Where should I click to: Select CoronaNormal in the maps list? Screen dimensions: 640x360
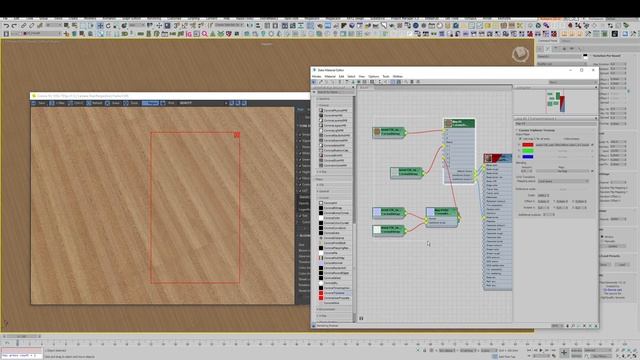point(334,263)
